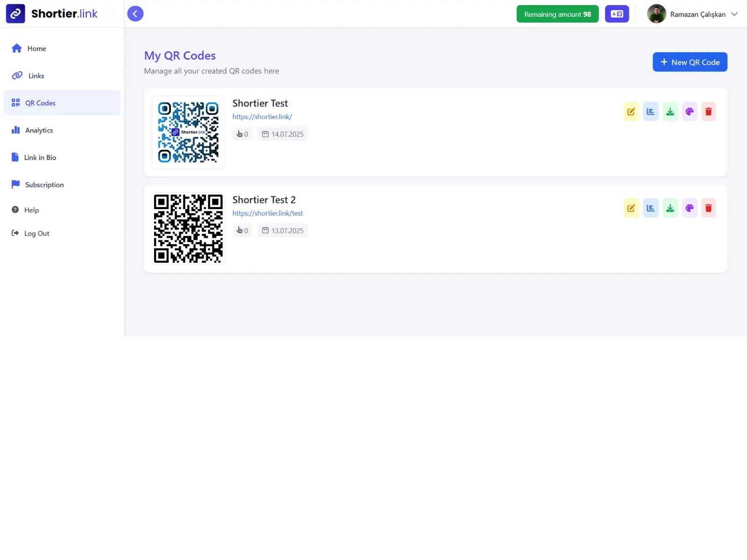
Task: Click the 13.07.2025 date badge
Action: [282, 231]
